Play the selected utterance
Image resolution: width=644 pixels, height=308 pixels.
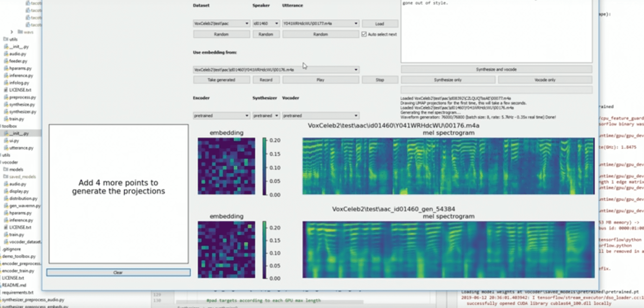tap(320, 80)
